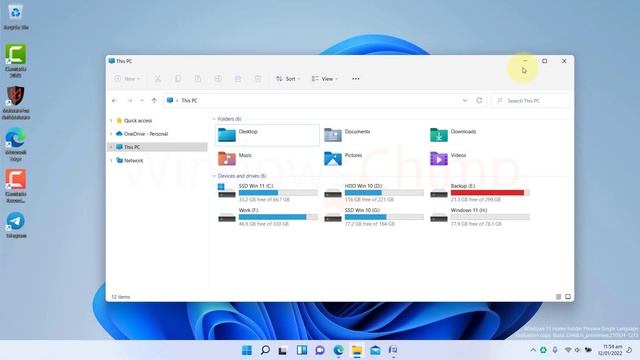640x360 pixels.
Task: Select the SSD Win 10 (G:) drive
Action: (x=373, y=217)
